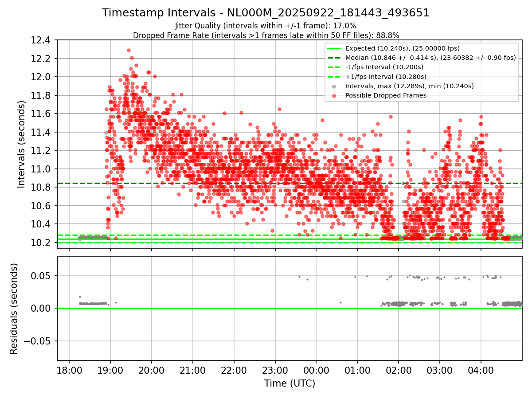This screenshot has height=399, width=532.
Task: Click legend entry starting "Median (10.846"
Action: (430, 58)
